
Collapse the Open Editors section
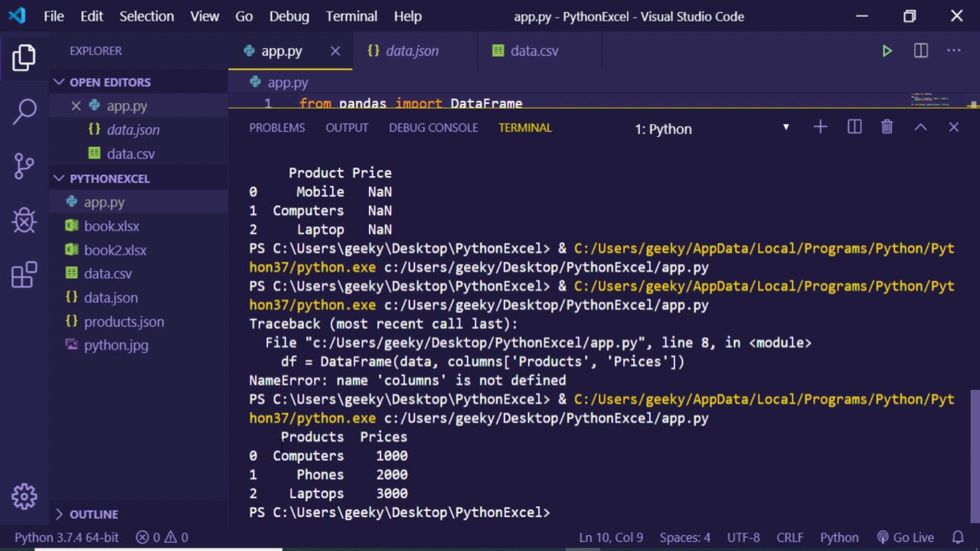click(x=109, y=82)
